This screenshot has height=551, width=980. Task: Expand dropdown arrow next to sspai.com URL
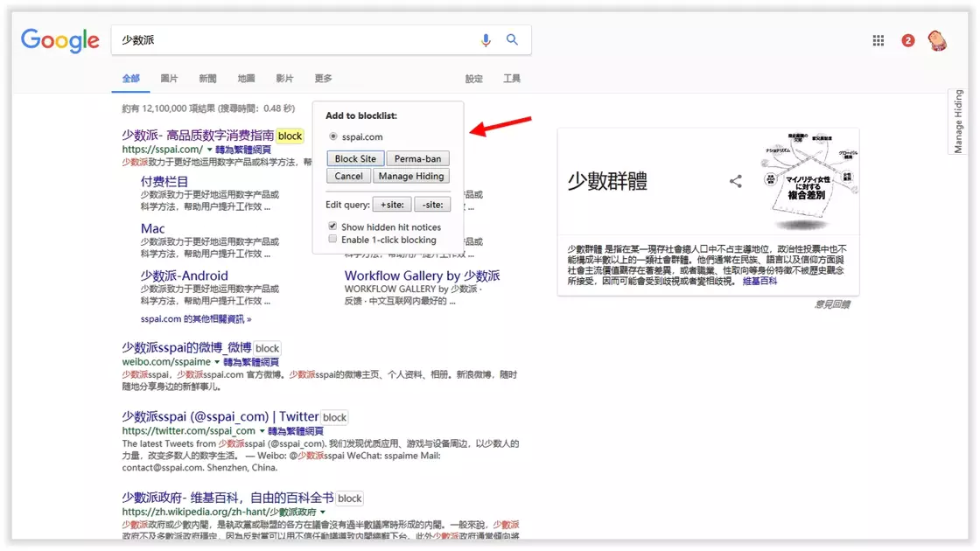click(210, 150)
